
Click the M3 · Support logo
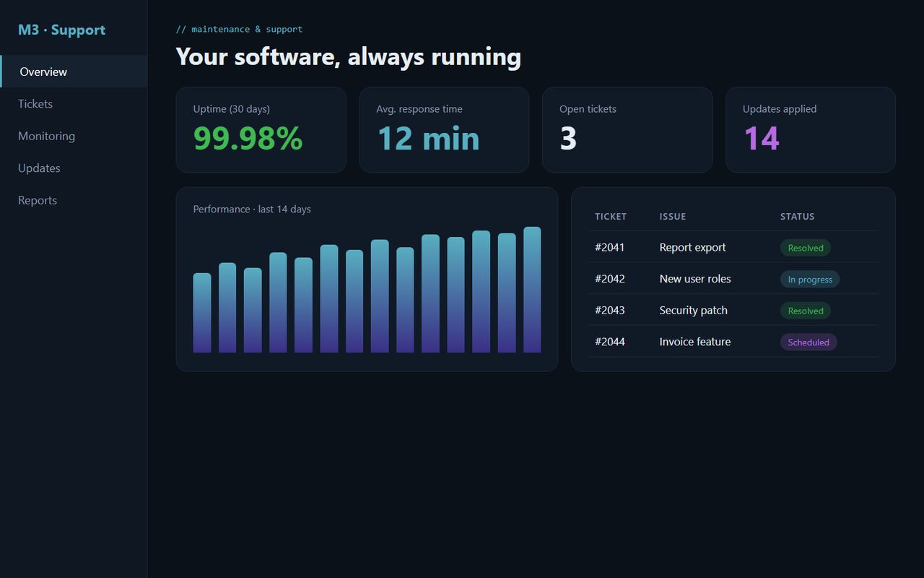tap(61, 30)
